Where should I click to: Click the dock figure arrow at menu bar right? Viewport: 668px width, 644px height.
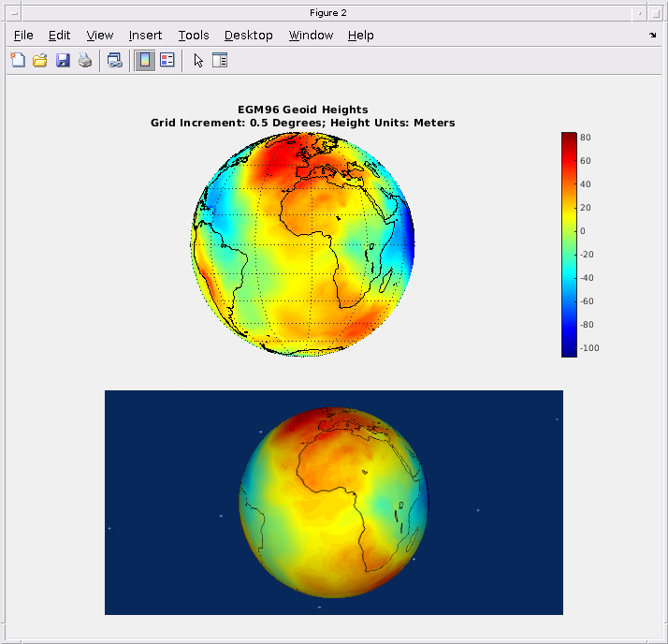652,36
